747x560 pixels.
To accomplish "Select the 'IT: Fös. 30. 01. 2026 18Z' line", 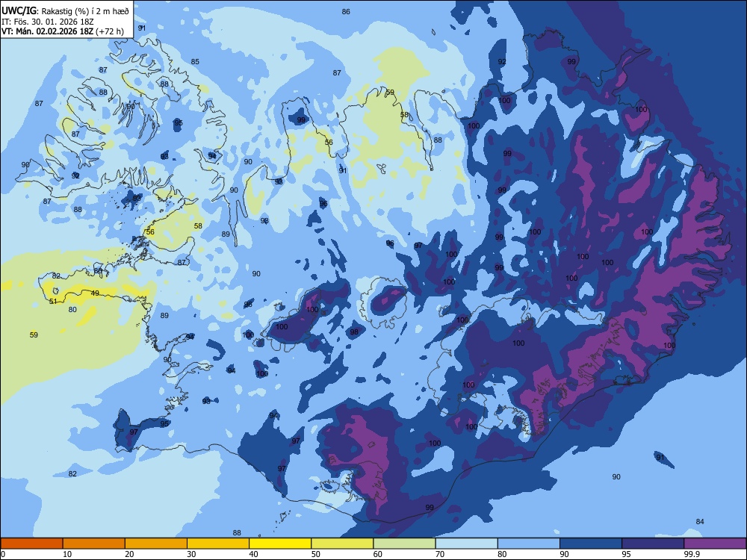I will pyautogui.click(x=48, y=22).
